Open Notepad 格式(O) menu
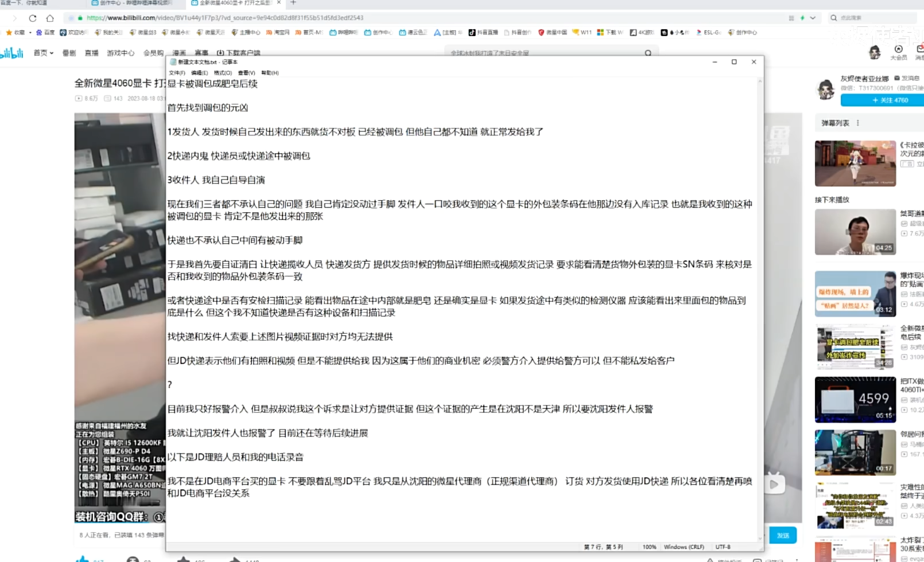 click(223, 73)
